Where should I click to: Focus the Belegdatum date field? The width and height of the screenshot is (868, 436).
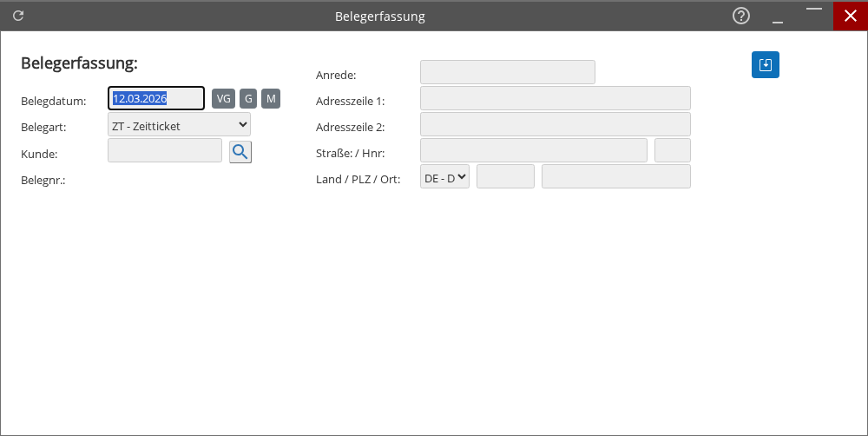pyautogui.click(x=156, y=99)
